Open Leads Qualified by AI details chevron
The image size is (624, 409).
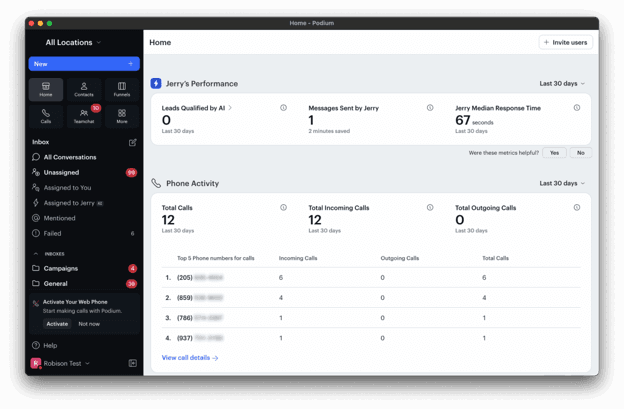tap(230, 108)
